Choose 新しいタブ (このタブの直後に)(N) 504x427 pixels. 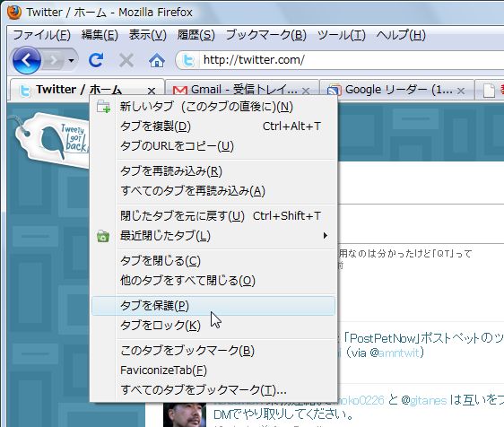[213, 107]
